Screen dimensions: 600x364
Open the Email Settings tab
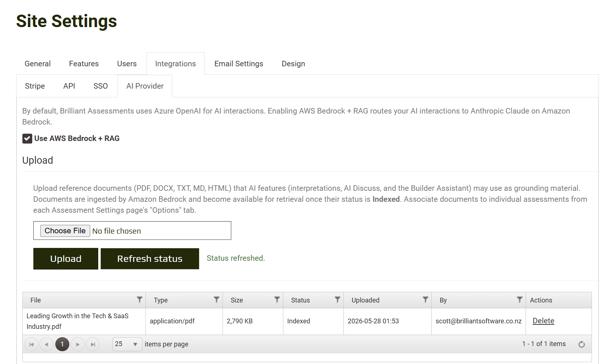pos(239,64)
